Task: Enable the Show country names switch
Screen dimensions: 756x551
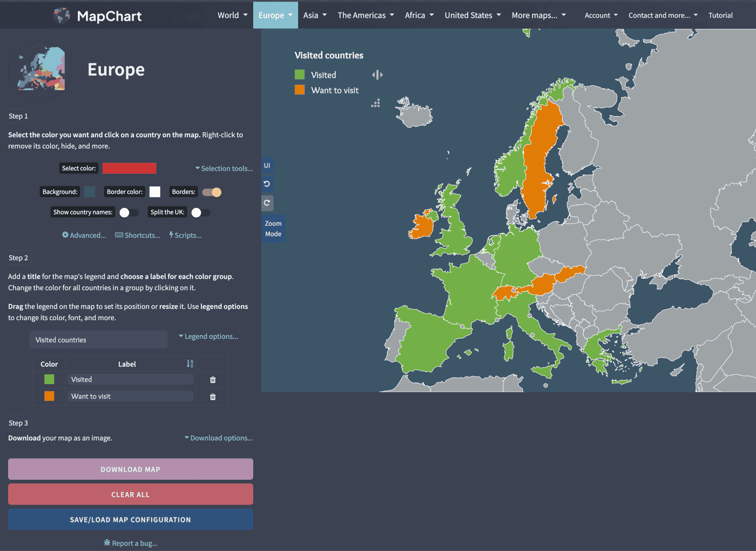Action: 129,213
